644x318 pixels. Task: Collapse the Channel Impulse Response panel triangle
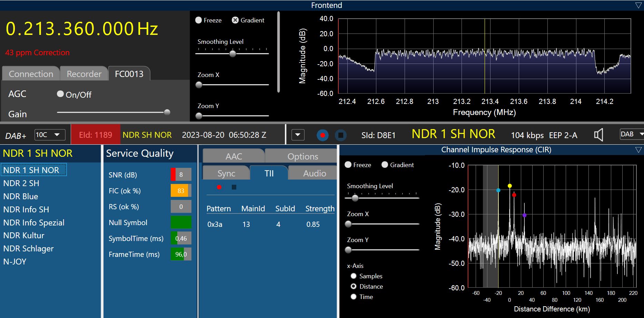click(x=638, y=150)
